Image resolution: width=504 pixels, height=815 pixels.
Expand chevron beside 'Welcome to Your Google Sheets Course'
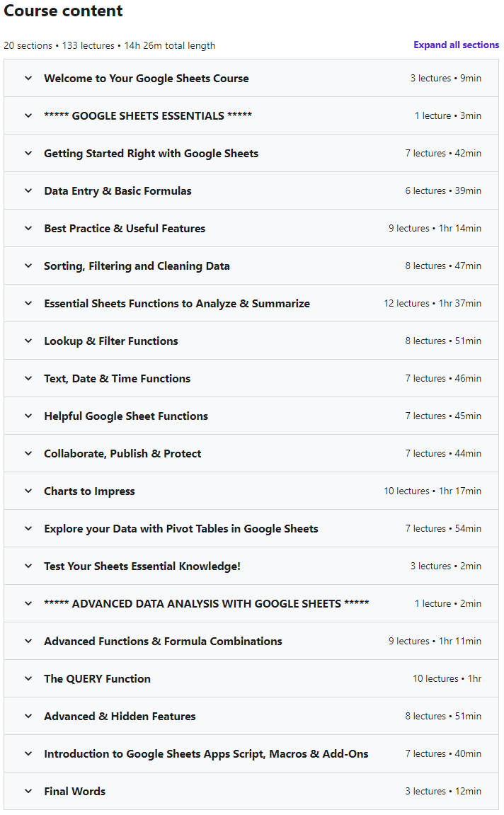pos(28,78)
